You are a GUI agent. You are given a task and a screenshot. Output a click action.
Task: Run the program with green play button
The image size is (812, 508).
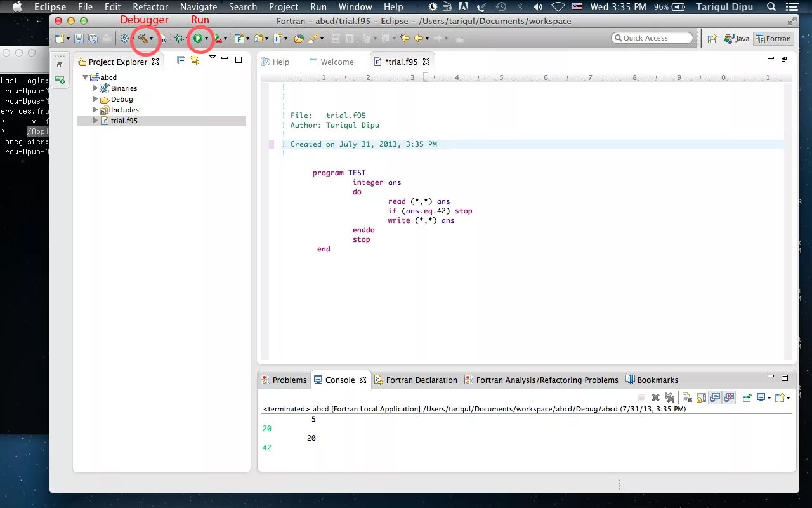point(198,39)
